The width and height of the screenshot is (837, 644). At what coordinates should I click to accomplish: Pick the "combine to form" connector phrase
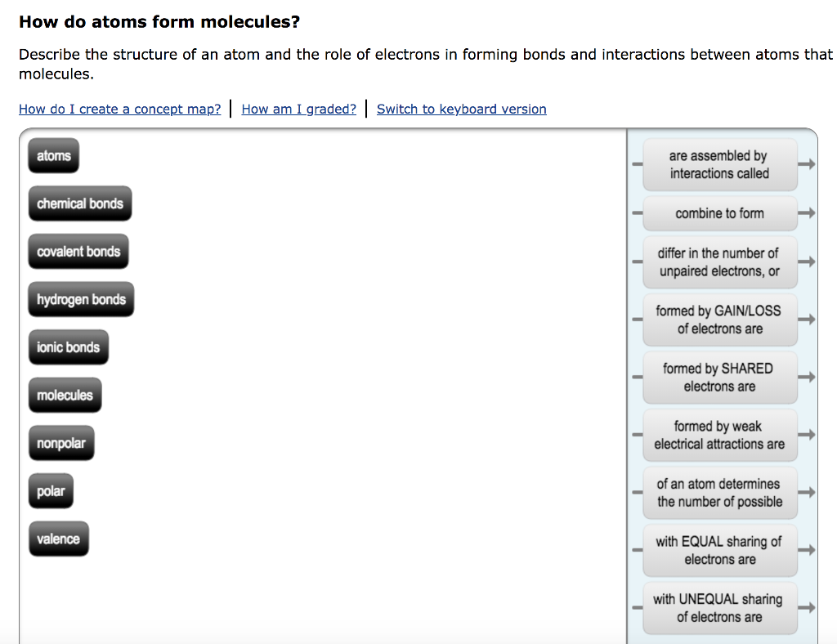click(x=720, y=213)
